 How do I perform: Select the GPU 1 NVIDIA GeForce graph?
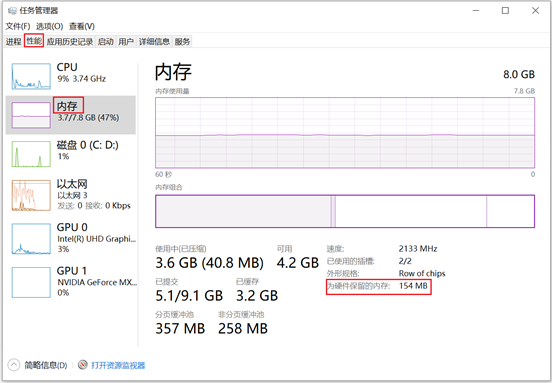coord(31,282)
